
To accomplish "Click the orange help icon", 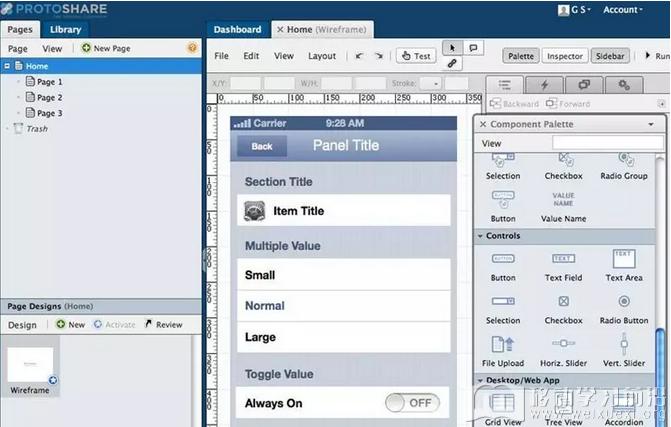I will point(193,47).
